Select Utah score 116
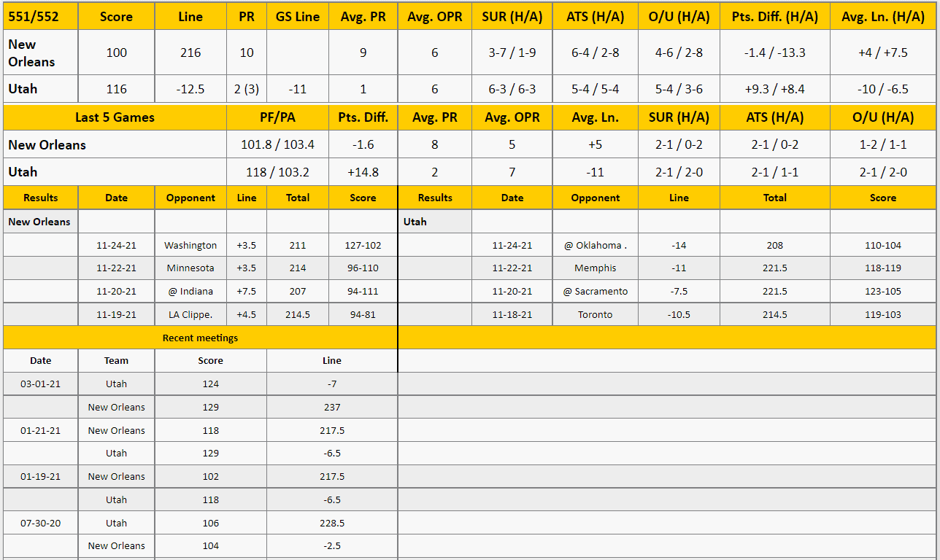The width and height of the screenshot is (940, 560). click(116, 89)
